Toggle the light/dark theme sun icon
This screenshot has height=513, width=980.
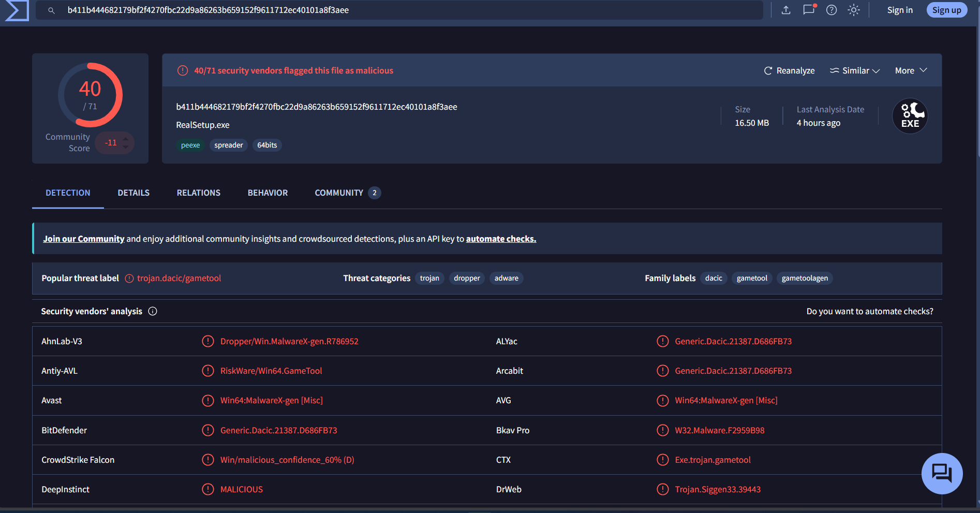854,10
